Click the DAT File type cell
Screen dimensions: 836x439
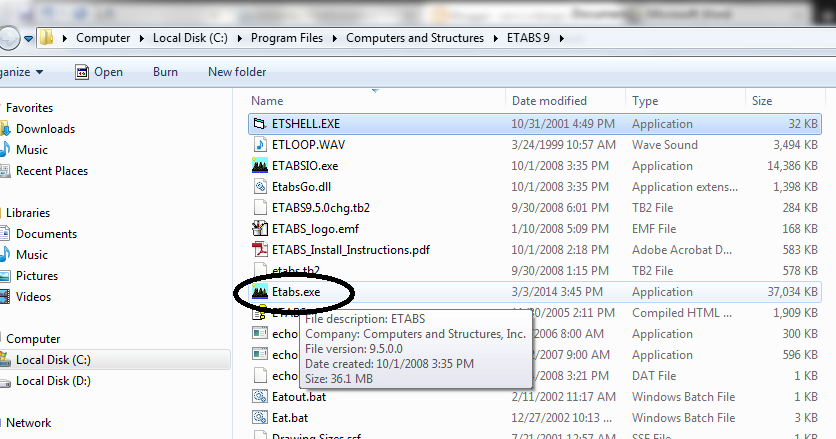tap(654, 376)
